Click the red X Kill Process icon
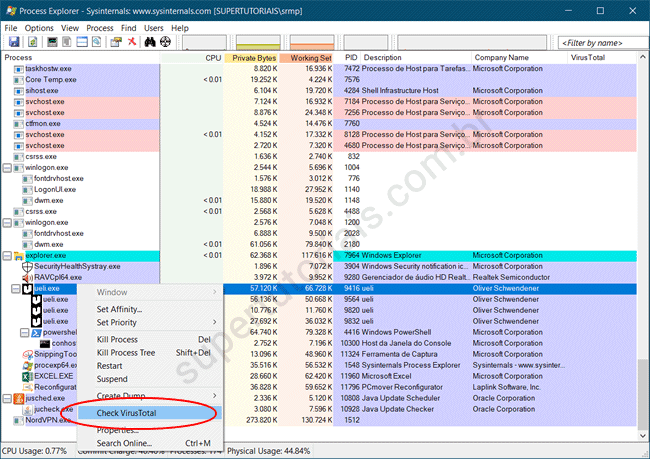Viewport: 650px width, 459px height. click(130, 42)
